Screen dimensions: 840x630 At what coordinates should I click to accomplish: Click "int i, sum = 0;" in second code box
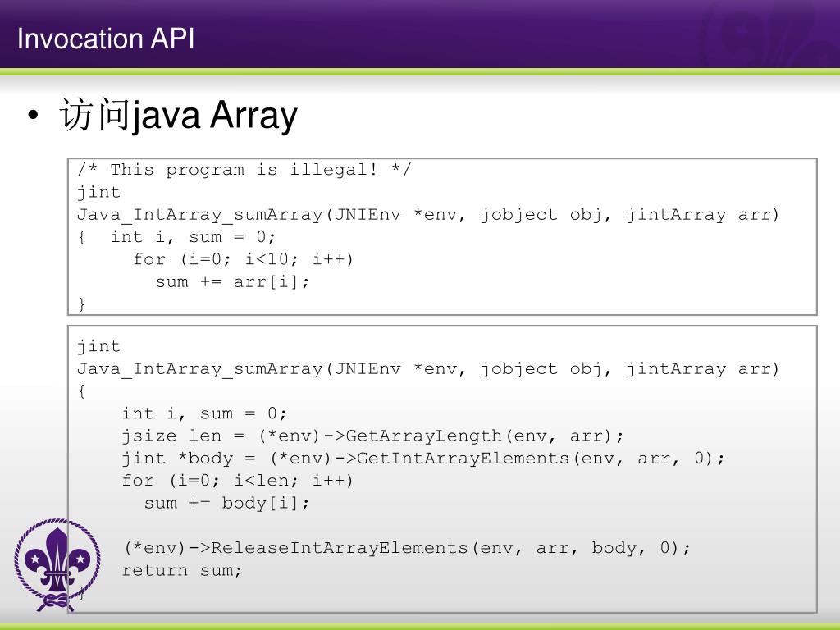tap(204, 413)
